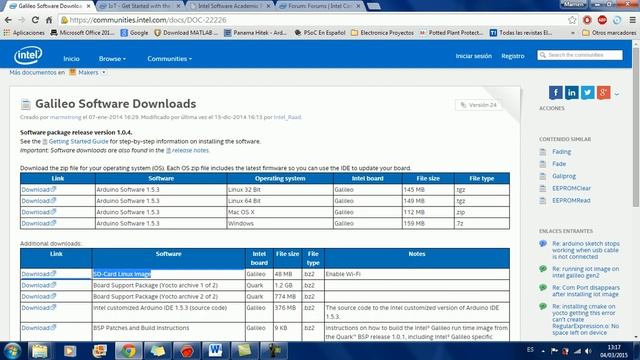The height and width of the screenshot is (360, 640).
Task: Click the Registro link
Action: click(513, 56)
